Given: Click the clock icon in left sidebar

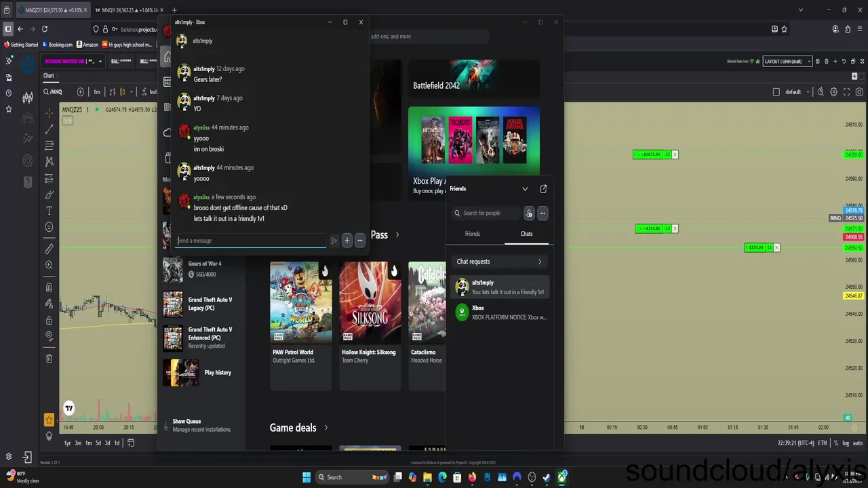Looking at the screenshot, I should click(9, 93).
